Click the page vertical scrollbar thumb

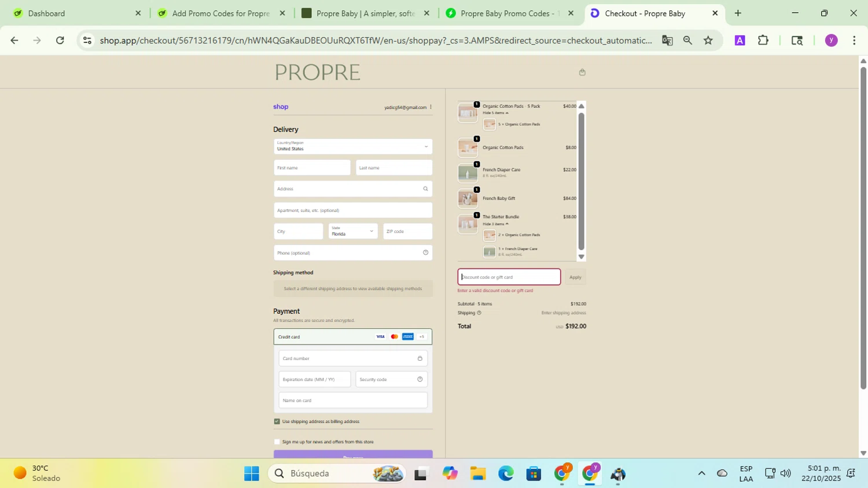pyautogui.click(x=863, y=228)
